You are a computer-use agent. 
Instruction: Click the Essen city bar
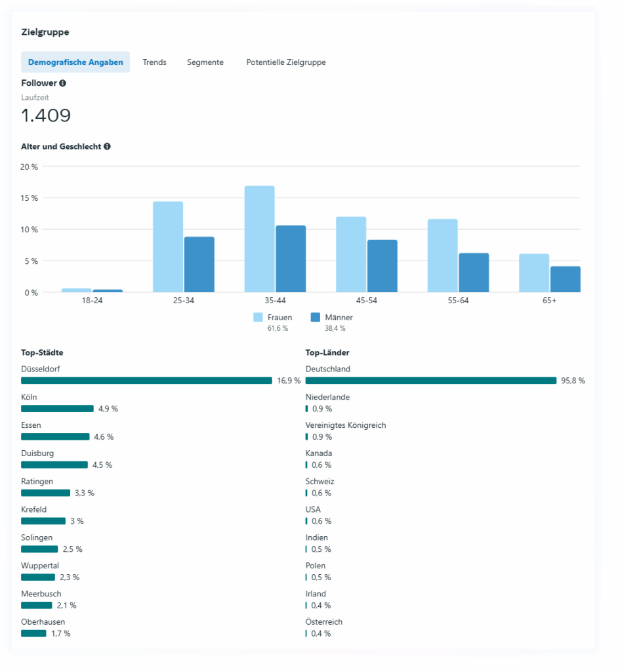click(x=55, y=437)
